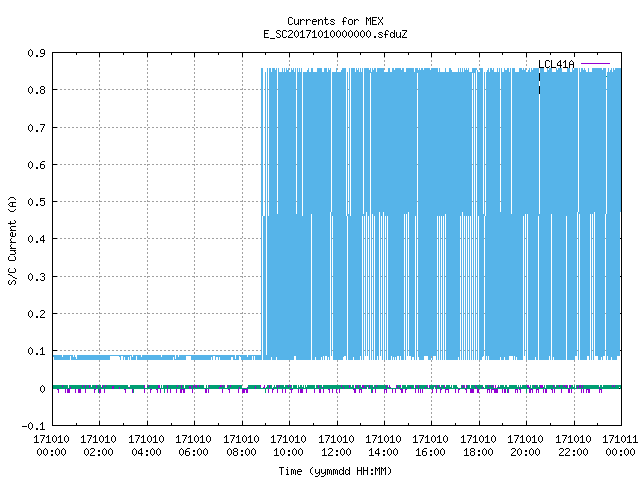The height and width of the screenshot is (480, 640).
Task: Click the 171010 02:00 time tick label
Action: 98,446
